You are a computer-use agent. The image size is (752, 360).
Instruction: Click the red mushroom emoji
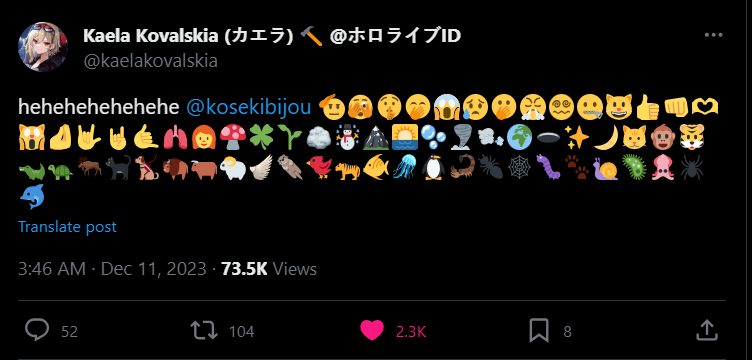[x=233, y=139]
